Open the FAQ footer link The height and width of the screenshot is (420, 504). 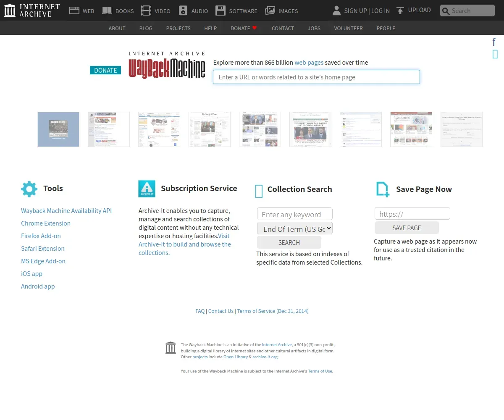200,311
